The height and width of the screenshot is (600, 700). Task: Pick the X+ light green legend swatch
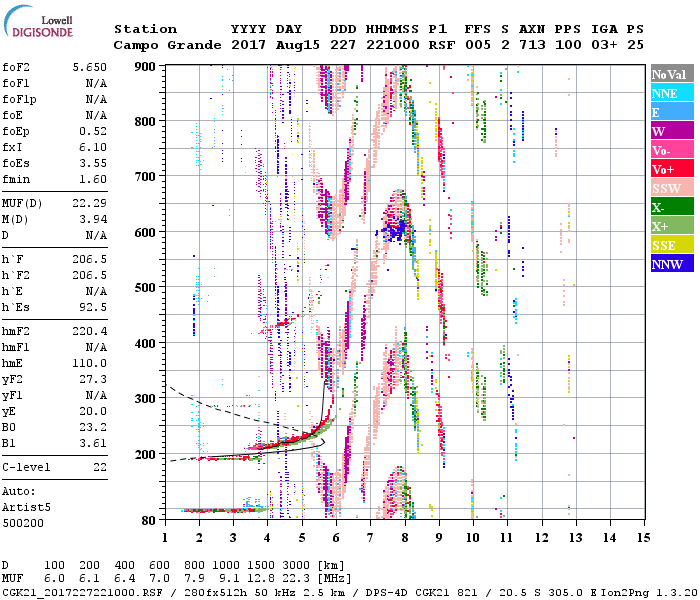pos(670,226)
